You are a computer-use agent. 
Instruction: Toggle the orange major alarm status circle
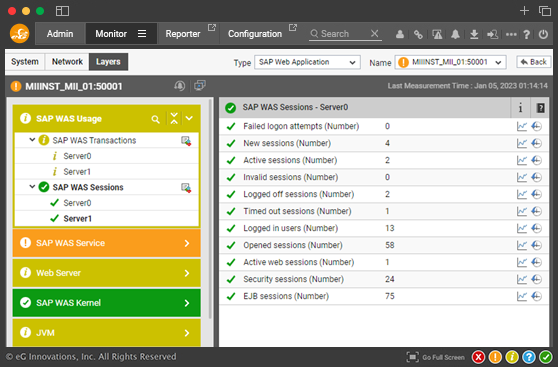495,357
